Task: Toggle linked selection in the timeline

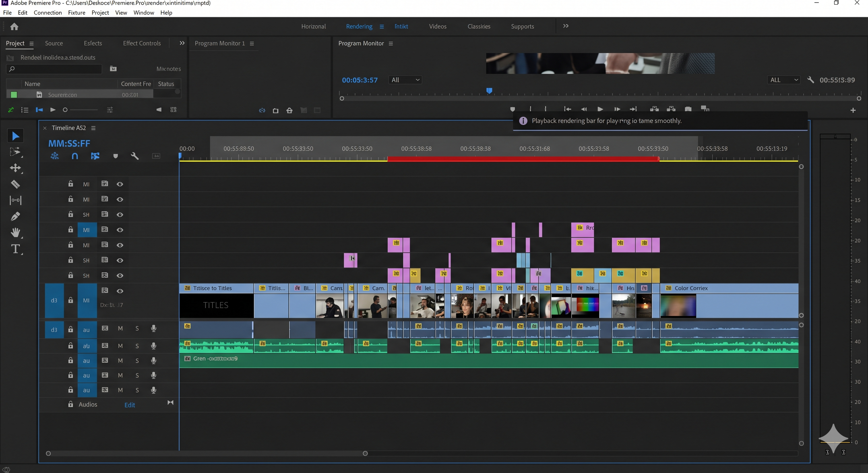Action: pos(95,156)
